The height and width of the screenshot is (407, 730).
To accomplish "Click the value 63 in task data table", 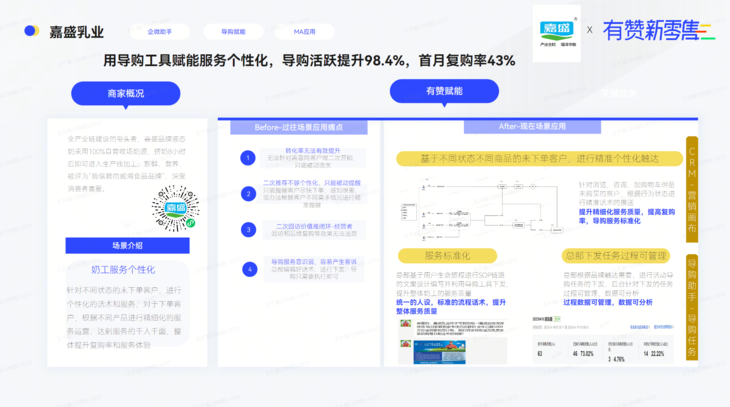I will pyautogui.click(x=540, y=354).
